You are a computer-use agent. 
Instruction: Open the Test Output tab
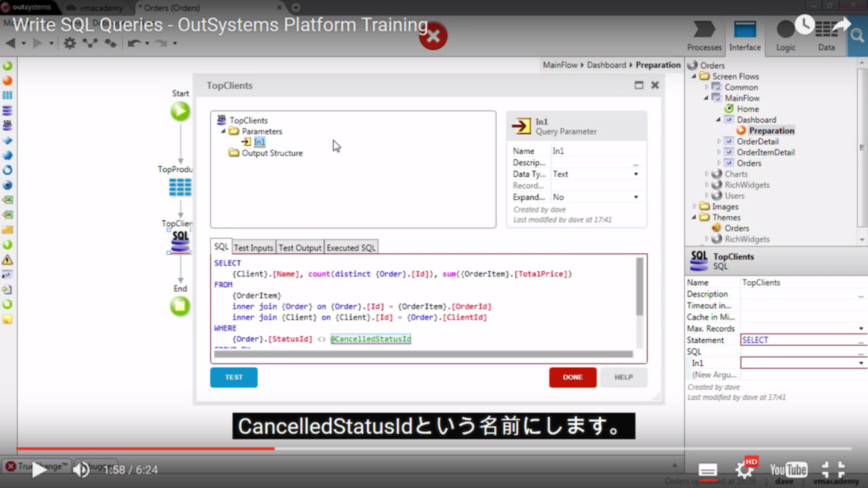pyautogui.click(x=300, y=248)
